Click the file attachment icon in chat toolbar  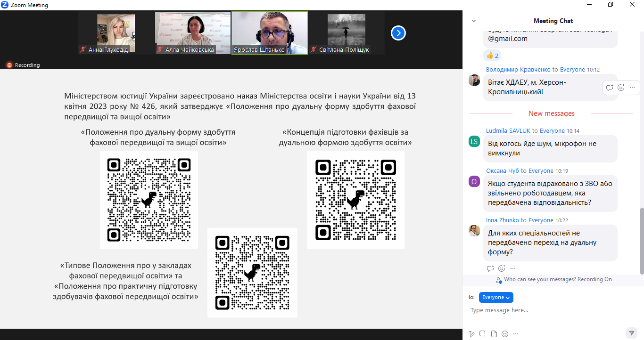(x=494, y=334)
